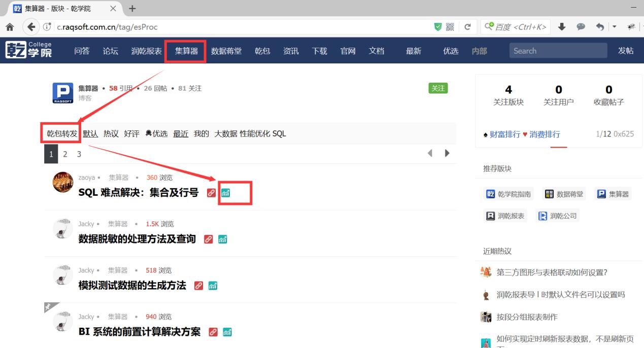644x348 pixels.
Task: Select the 好评 filter tab
Action: pyautogui.click(x=131, y=133)
